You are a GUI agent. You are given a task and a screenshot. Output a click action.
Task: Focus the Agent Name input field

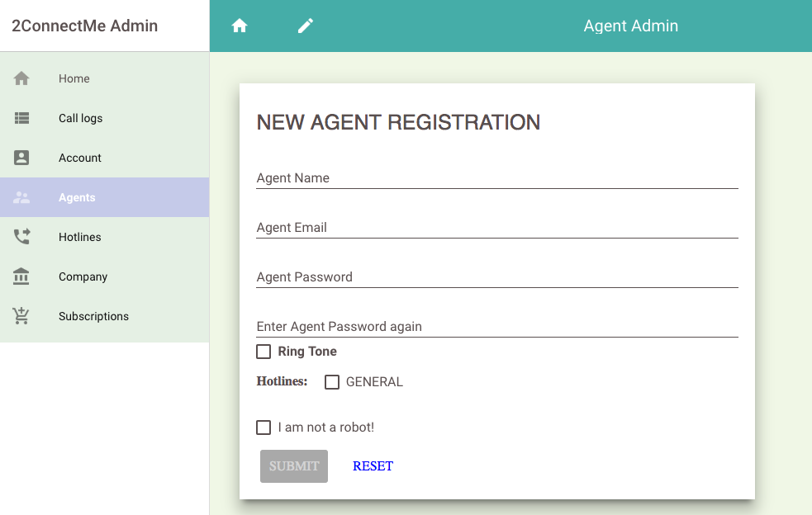[496, 178]
